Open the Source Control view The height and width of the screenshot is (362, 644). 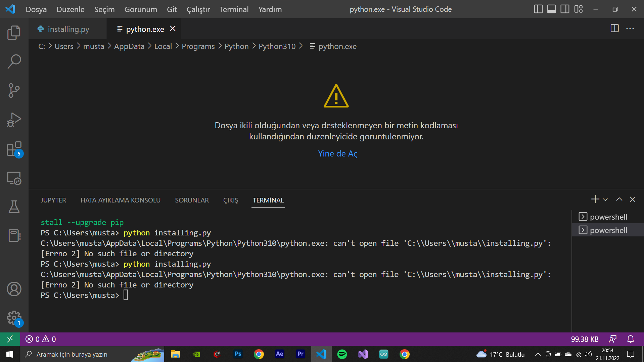click(x=14, y=91)
